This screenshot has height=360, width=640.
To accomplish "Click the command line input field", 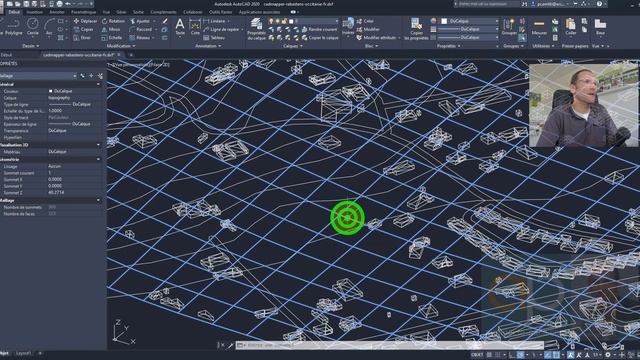I will [390, 345].
